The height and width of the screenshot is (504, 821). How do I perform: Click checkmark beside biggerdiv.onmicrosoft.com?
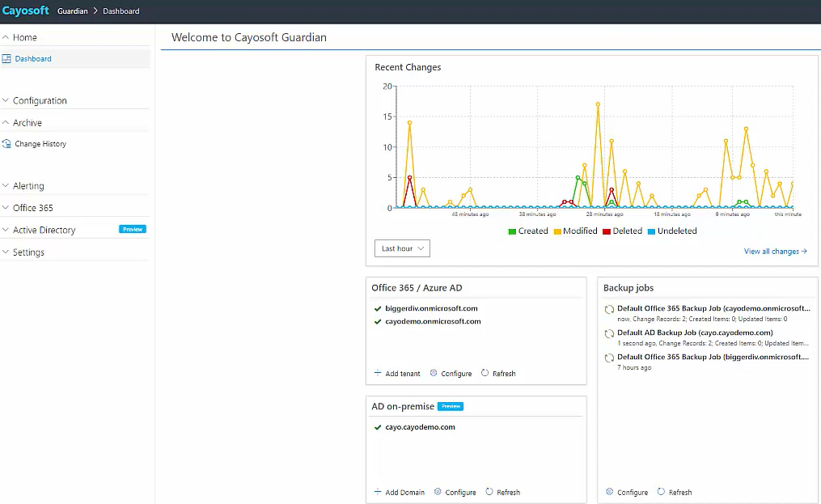(x=378, y=308)
